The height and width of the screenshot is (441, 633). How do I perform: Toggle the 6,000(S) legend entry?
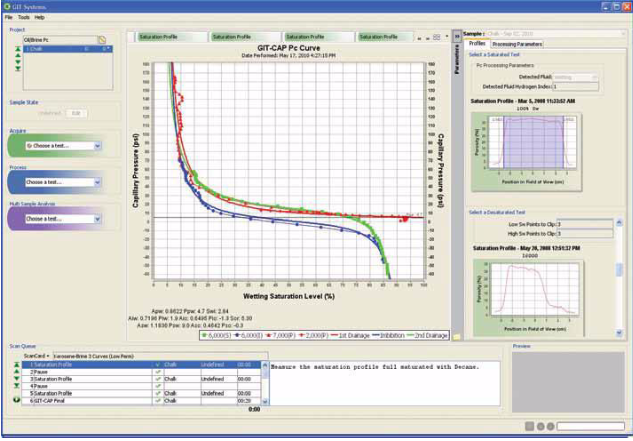click(x=216, y=336)
